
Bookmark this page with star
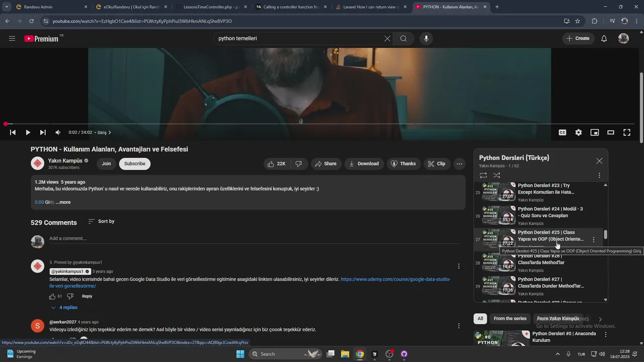[578, 21]
